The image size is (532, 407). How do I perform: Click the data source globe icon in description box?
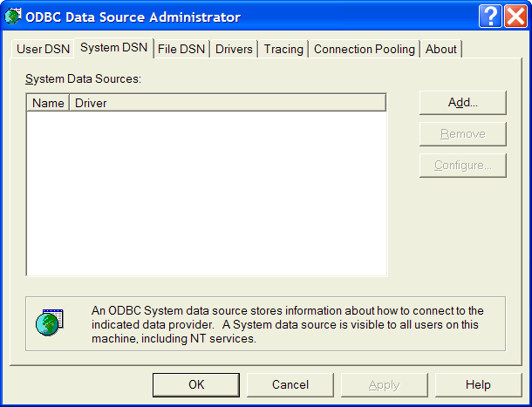(49, 322)
